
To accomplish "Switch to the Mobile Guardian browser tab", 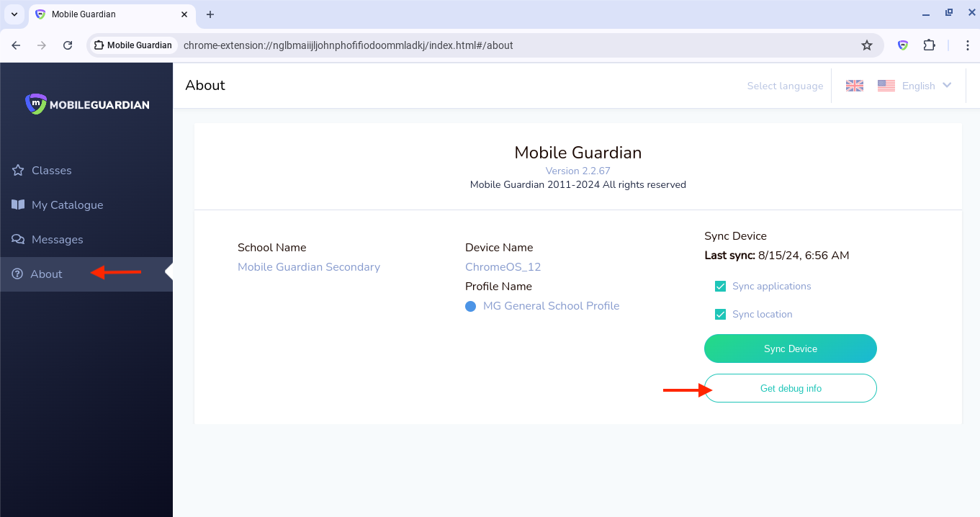I will click(x=108, y=14).
